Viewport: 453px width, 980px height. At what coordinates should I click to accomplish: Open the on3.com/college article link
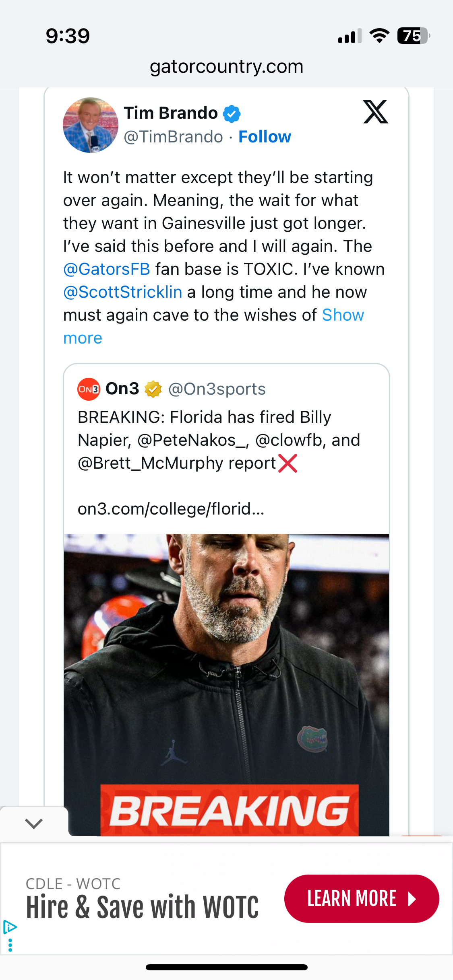[171, 509]
